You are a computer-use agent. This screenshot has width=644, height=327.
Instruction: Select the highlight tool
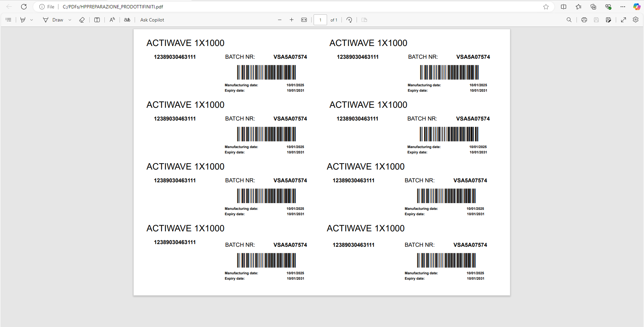point(23,20)
